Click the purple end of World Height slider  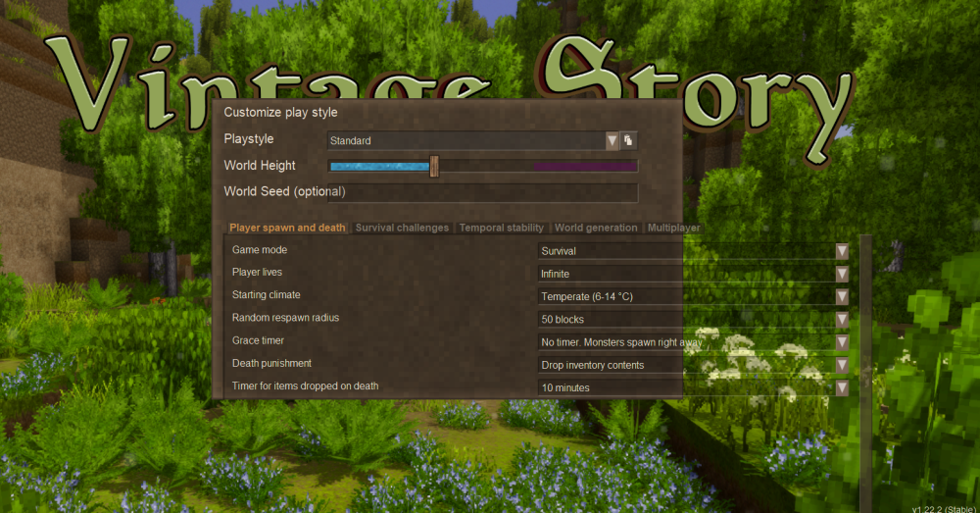point(584,167)
